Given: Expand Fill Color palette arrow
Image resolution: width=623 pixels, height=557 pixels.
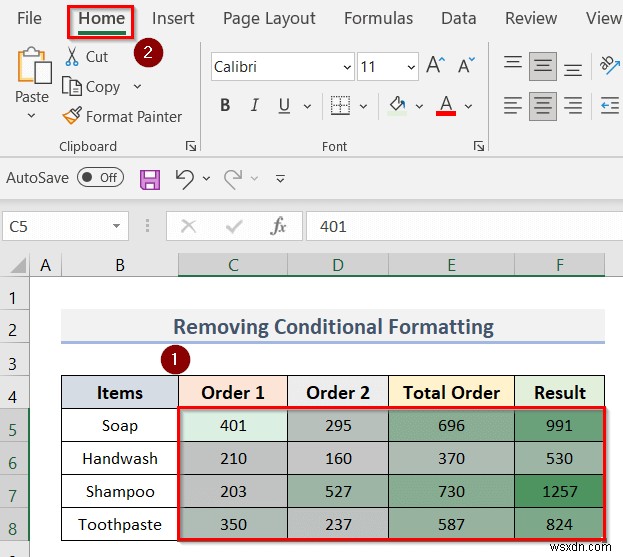Looking at the screenshot, I should [x=419, y=106].
